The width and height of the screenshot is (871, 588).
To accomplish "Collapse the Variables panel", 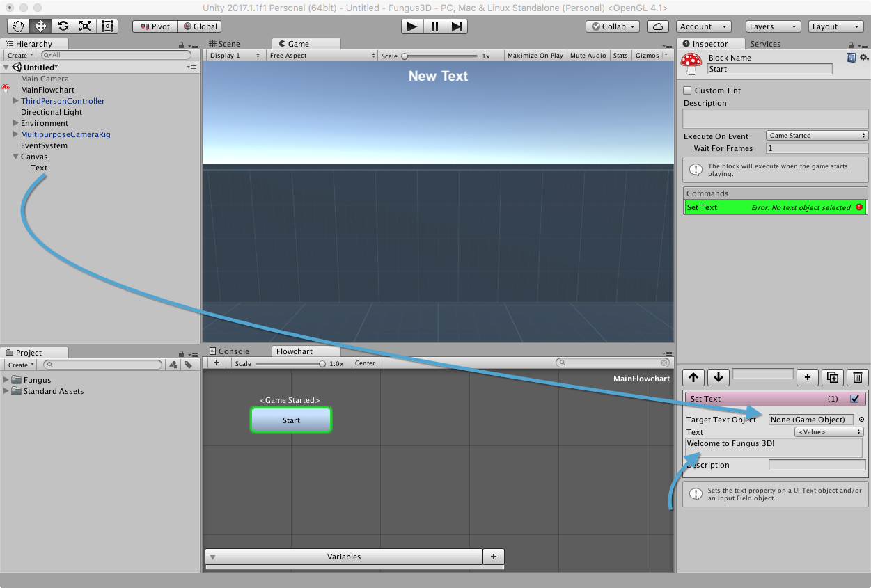I will point(213,557).
